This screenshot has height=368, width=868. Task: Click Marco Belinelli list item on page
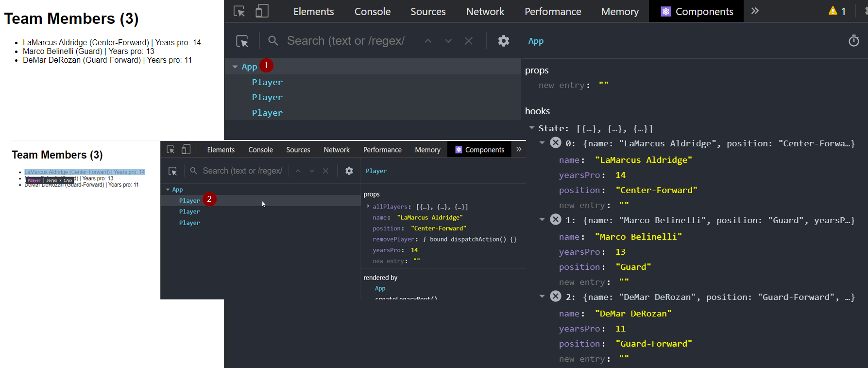click(88, 51)
